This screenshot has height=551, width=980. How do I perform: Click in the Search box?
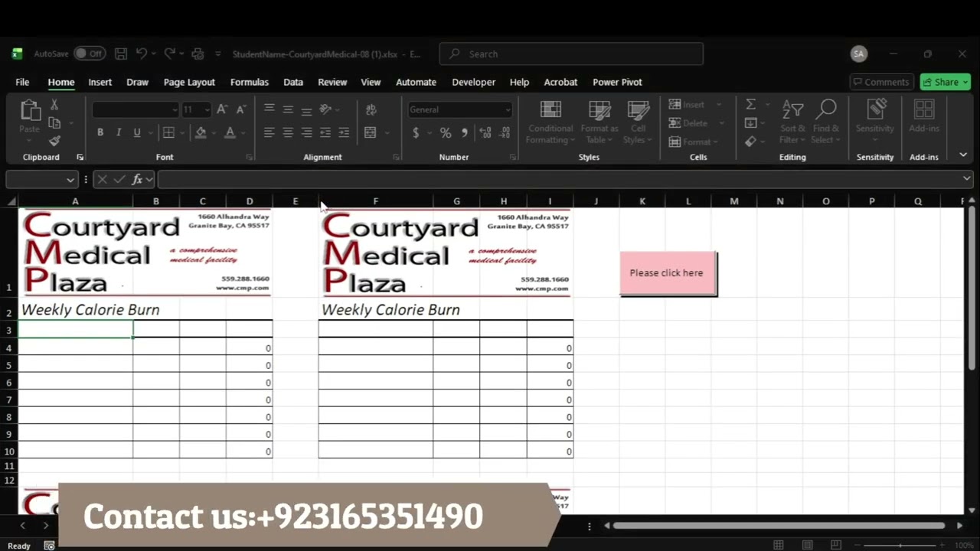click(571, 54)
